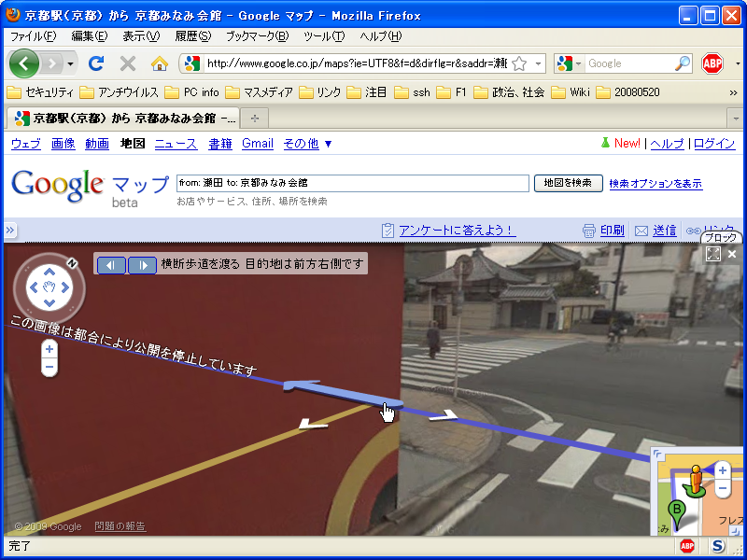The image size is (747, 560).
Task: Click the Gmail link
Action: 258,144
